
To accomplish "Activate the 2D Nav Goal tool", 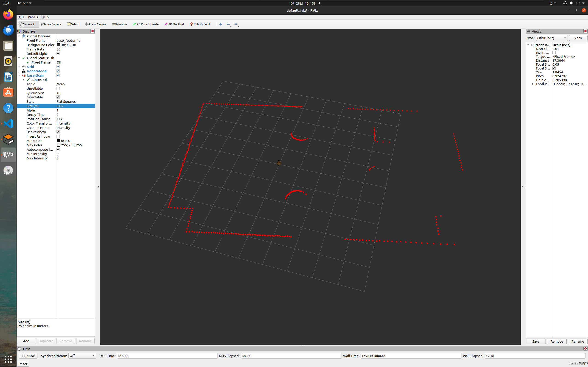I will pos(174,24).
